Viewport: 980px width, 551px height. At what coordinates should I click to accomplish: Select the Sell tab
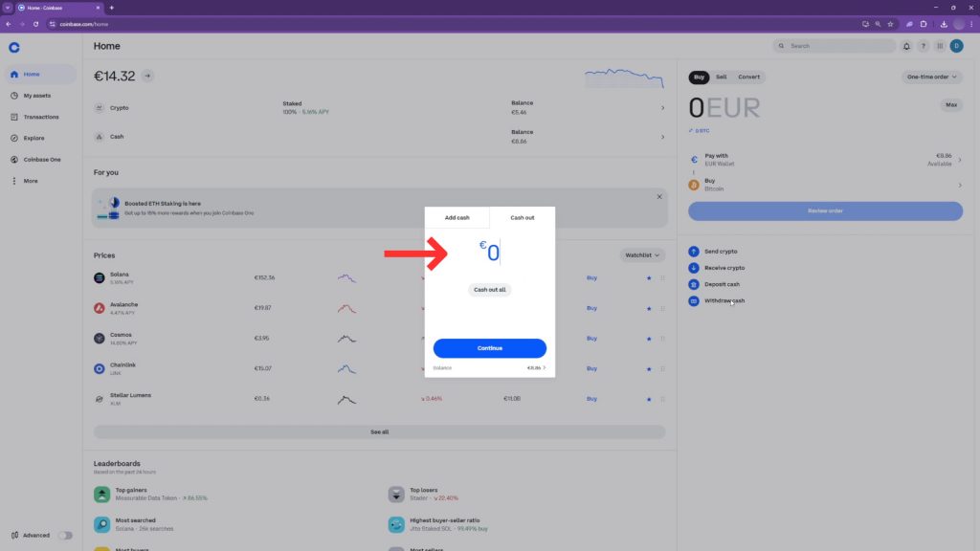(722, 77)
